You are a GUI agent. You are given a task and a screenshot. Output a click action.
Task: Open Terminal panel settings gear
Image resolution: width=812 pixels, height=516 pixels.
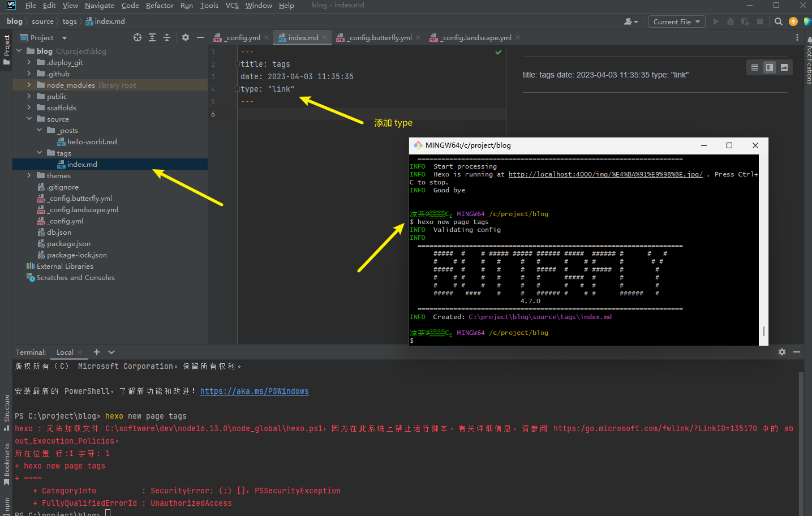(x=782, y=352)
